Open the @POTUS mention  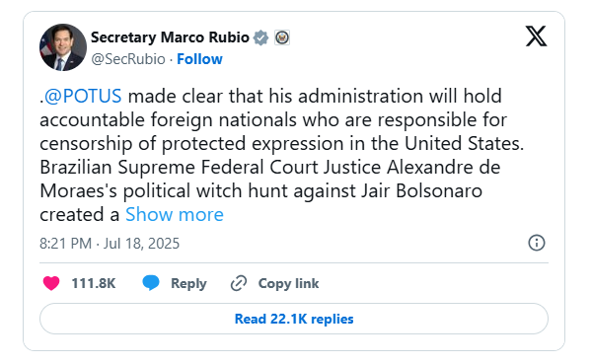point(83,96)
